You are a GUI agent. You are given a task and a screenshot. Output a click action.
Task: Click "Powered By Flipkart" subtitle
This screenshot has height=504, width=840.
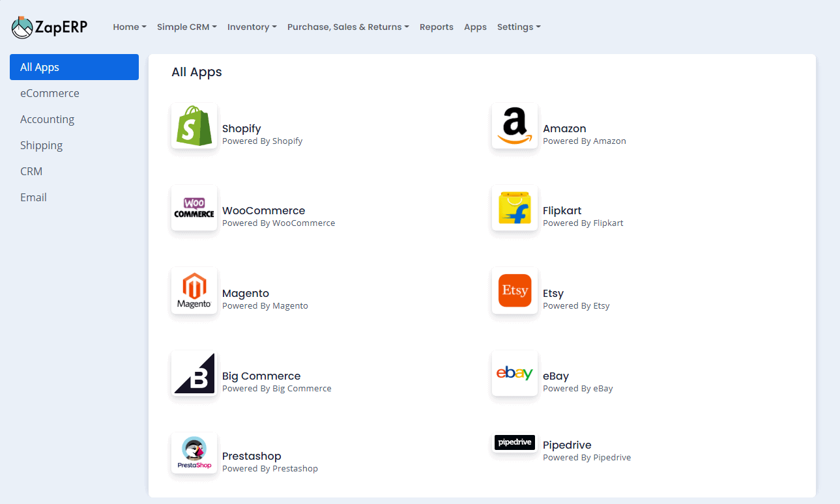point(583,223)
